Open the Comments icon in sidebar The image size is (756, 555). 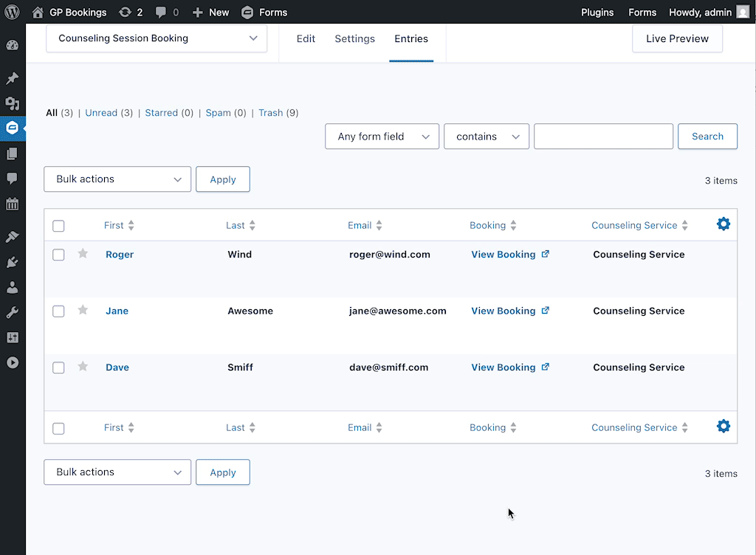(13, 179)
